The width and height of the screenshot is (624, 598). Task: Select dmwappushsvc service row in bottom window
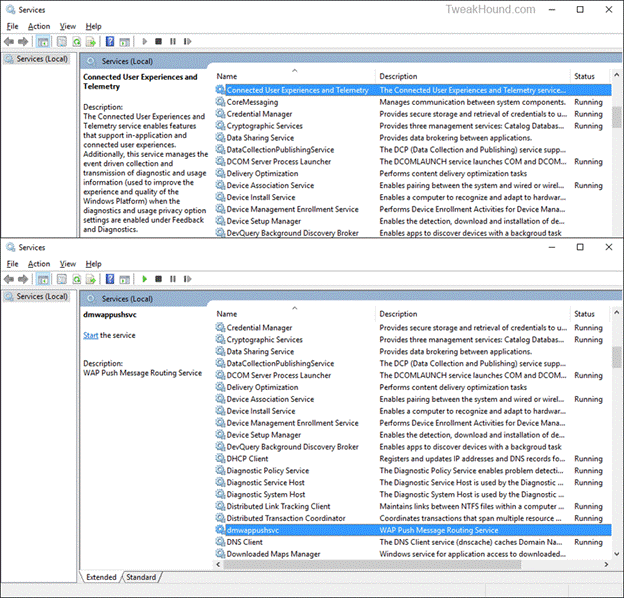tap(413, 530)
